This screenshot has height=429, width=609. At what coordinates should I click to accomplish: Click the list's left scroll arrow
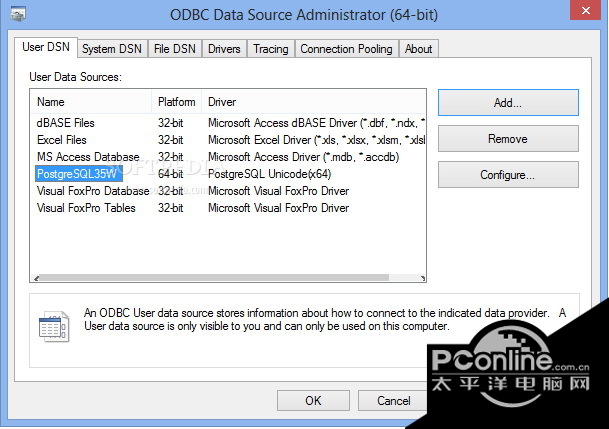37,278
